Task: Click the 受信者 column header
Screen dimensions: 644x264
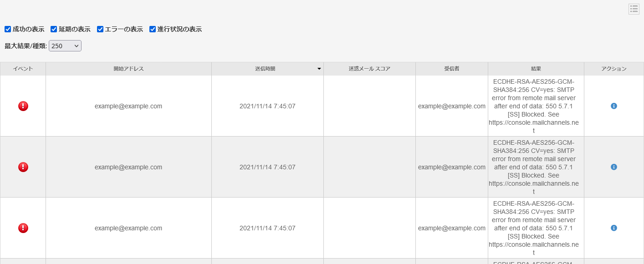Action: point(451,69)
